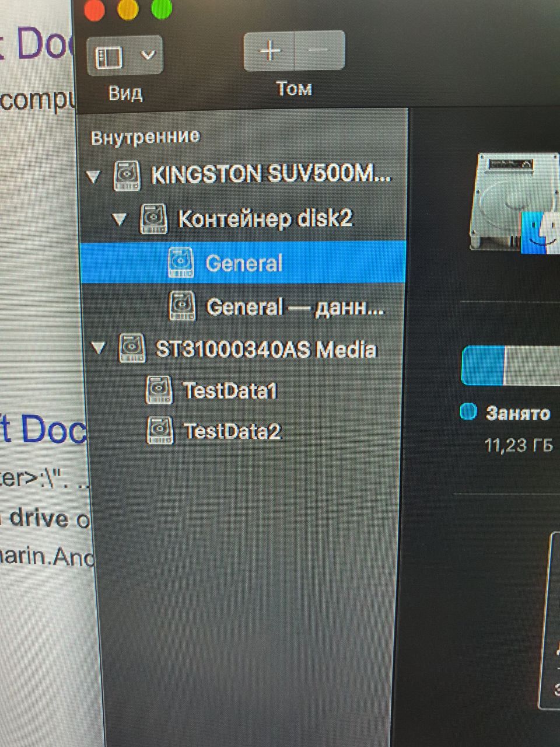
Task: Select Контейнер disk2 row
Action: pyautogui.click(x=243, y=219)
